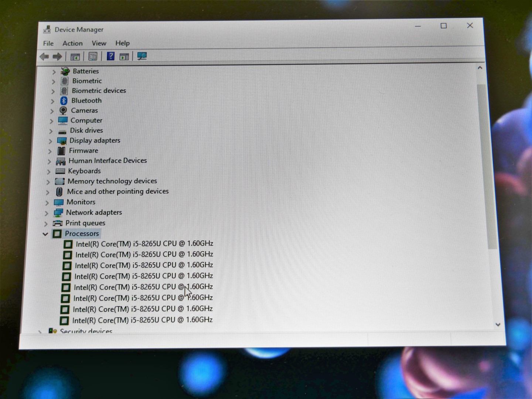Select the "Processors" label

[x=82, y=233]
